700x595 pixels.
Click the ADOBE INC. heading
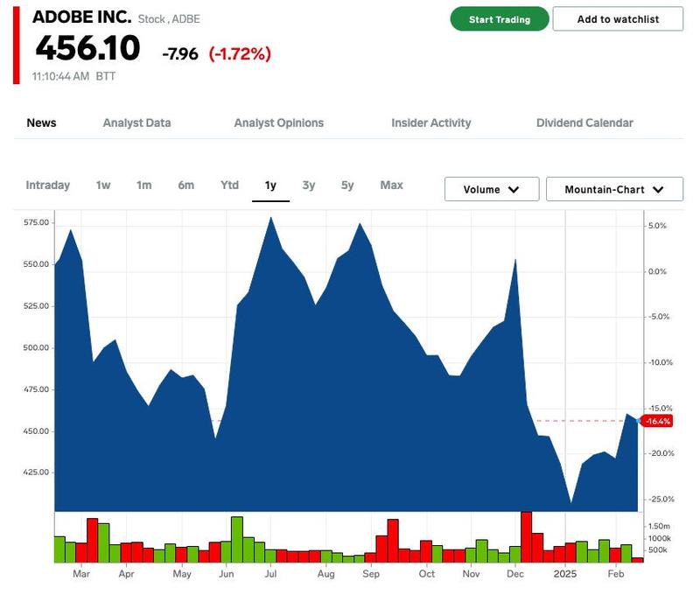point(82,17)
